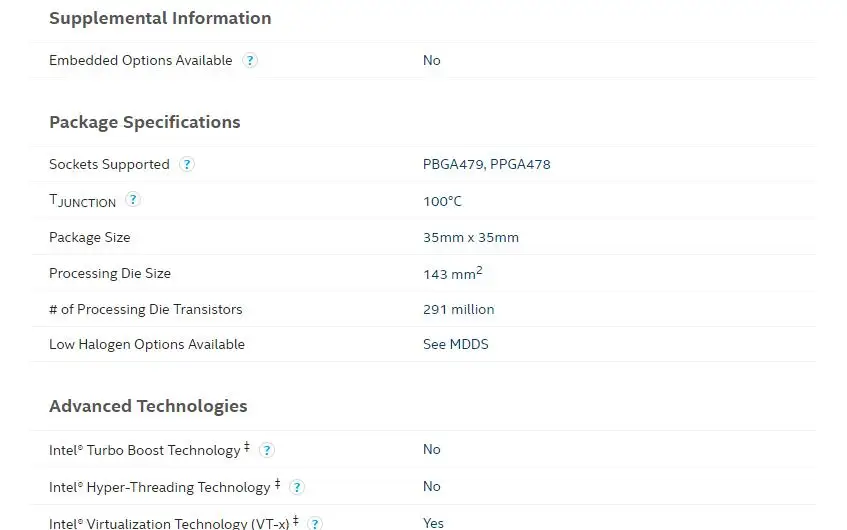Open the TJUNCTION help question mark
Screen dimensions: 847x530
coord(133,200)
